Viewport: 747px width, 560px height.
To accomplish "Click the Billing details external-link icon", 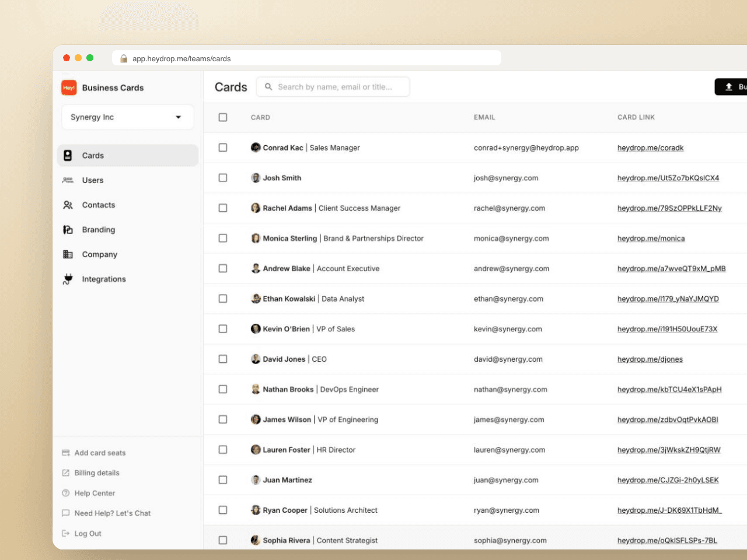I will pyautogui.click(x=66, y=473).
